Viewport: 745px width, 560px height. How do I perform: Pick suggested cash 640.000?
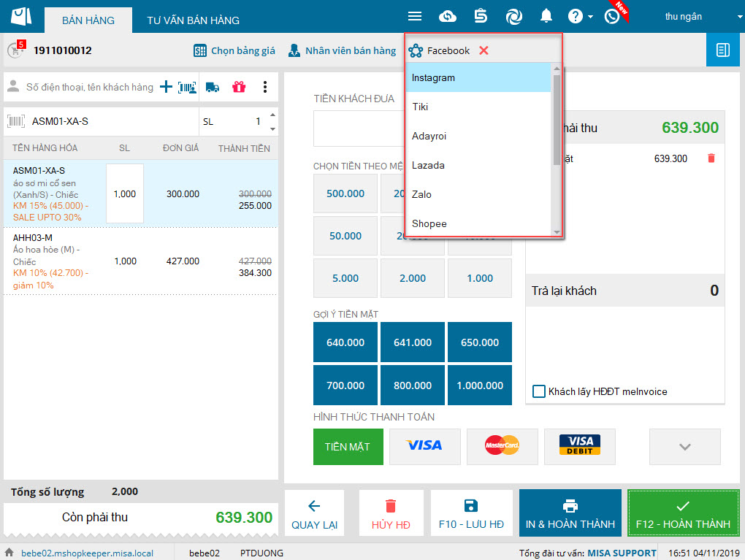pyautogui.click(x=345, y=342)
